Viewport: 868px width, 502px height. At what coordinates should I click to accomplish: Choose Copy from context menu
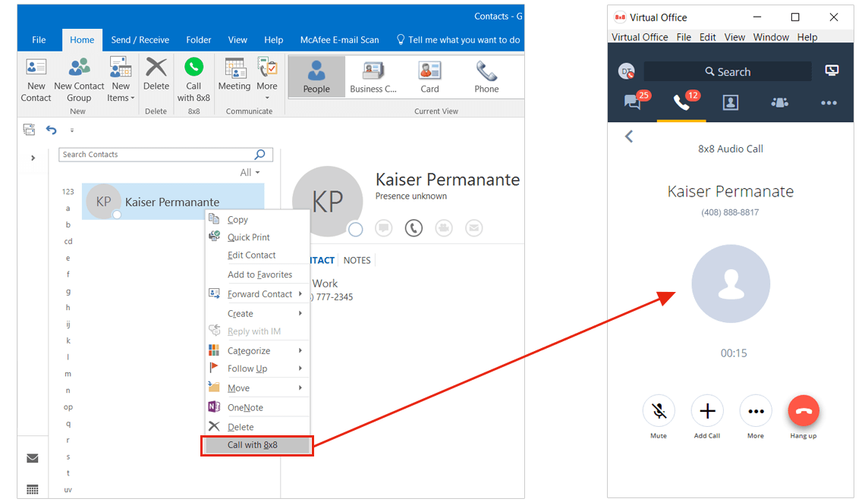pos(257,219)
